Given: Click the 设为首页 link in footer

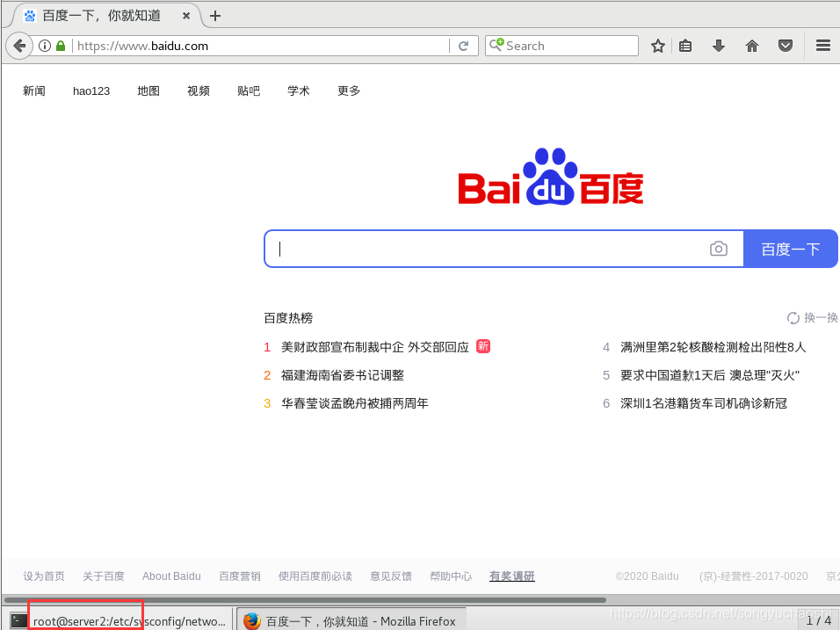Looking at the screenshot, I should (43, 576).
